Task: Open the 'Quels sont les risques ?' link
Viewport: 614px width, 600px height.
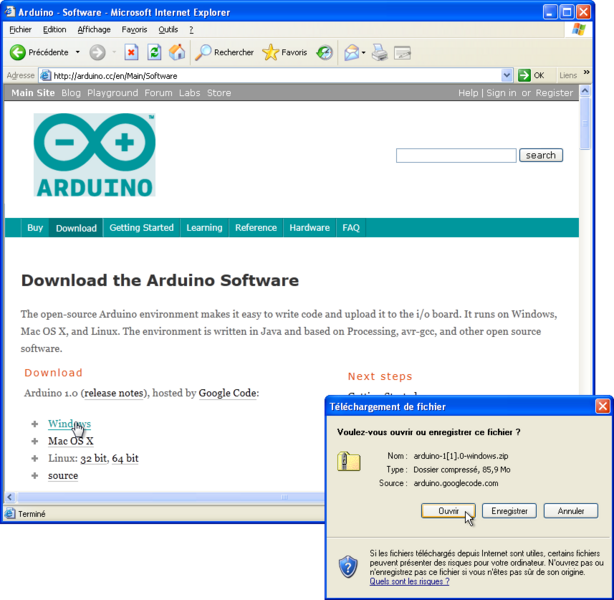Action: coord(409,580)
